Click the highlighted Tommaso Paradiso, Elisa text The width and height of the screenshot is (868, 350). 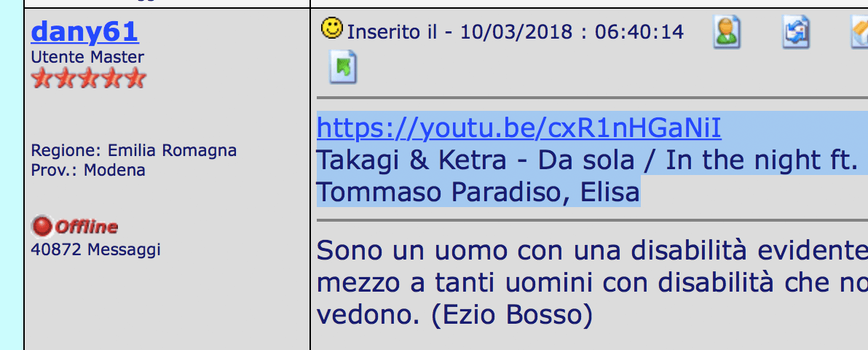(478, 192)
